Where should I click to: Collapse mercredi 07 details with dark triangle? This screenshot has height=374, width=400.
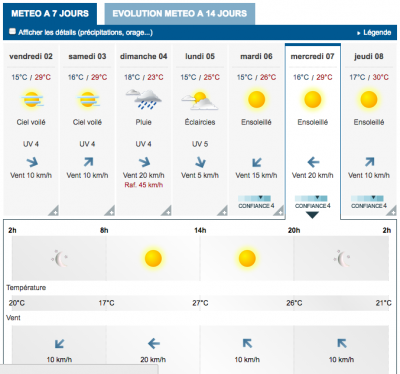(x=312, y=215)
